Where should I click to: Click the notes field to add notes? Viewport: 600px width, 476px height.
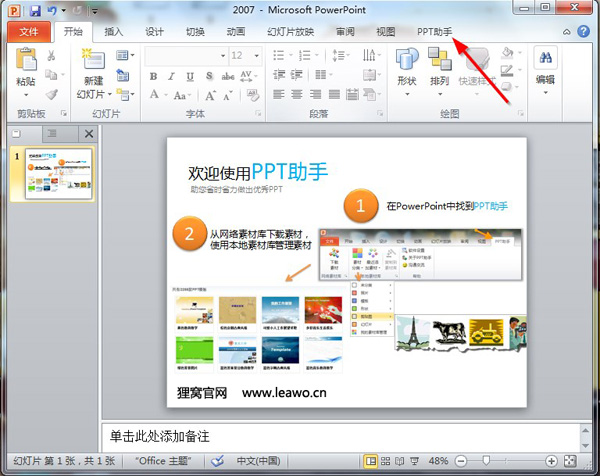click(x=341, y=437)
